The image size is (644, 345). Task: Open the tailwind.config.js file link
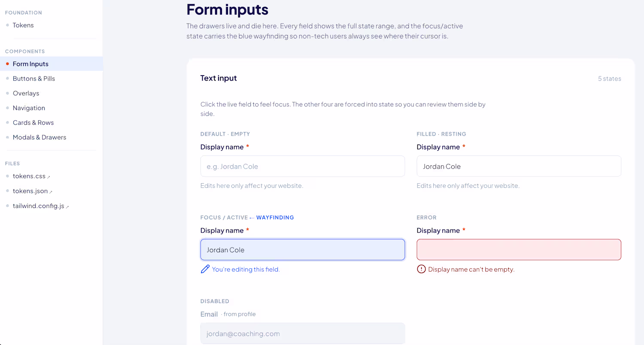point(38,206)
